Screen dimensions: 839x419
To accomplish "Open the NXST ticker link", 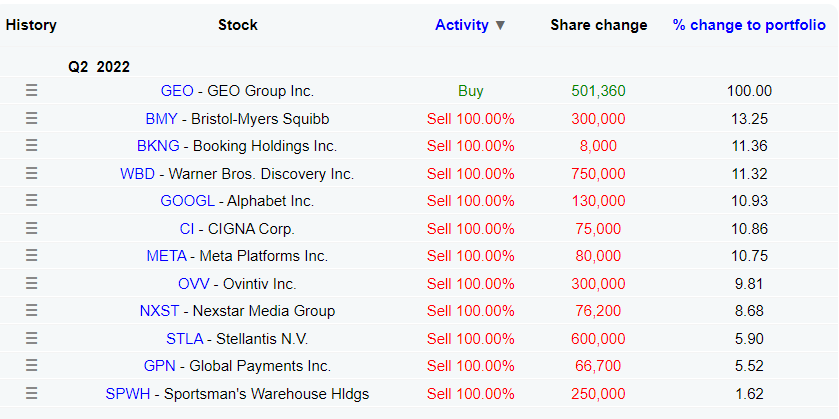I will click(160, 311).
